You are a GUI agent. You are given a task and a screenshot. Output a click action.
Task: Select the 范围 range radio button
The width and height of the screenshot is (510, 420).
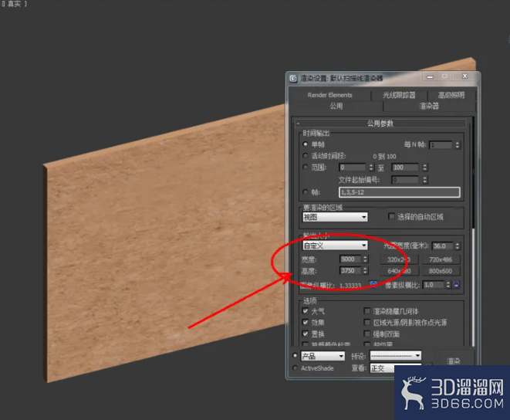tap(305, 167)
